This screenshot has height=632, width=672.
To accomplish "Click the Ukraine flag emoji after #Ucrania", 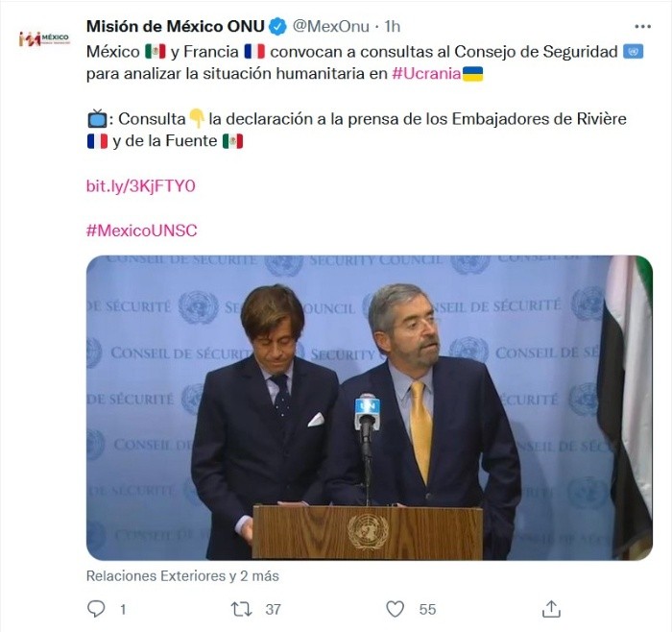I will [x=472, y=73].
